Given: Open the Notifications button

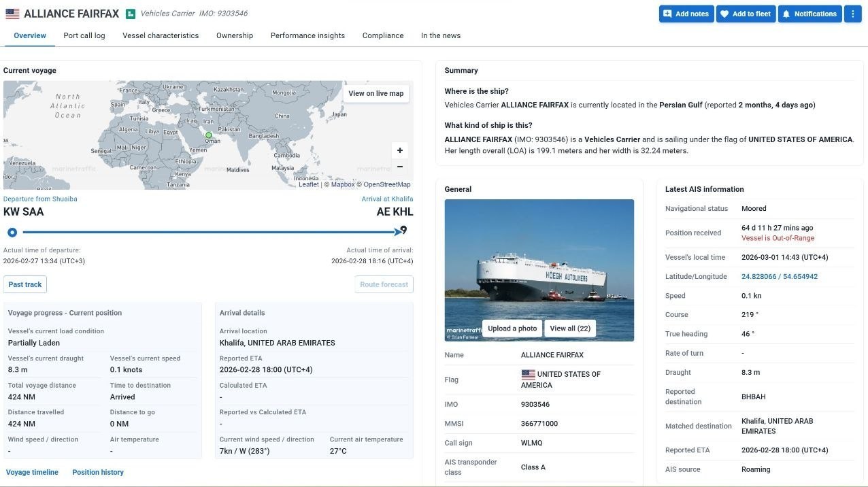Looking at the screenshot, I should 809,14.
